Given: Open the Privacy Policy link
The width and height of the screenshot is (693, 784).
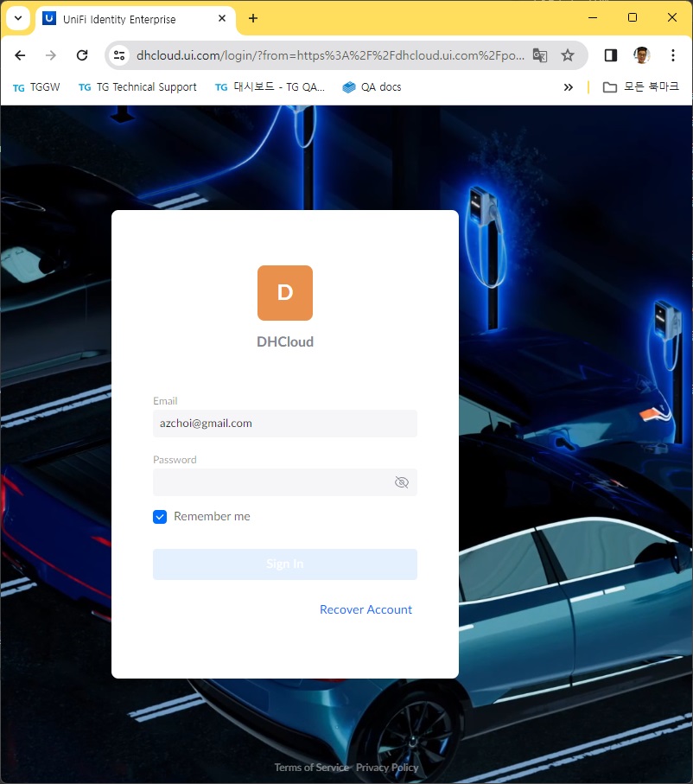Looking at the screenshot, I should point(387,767).
